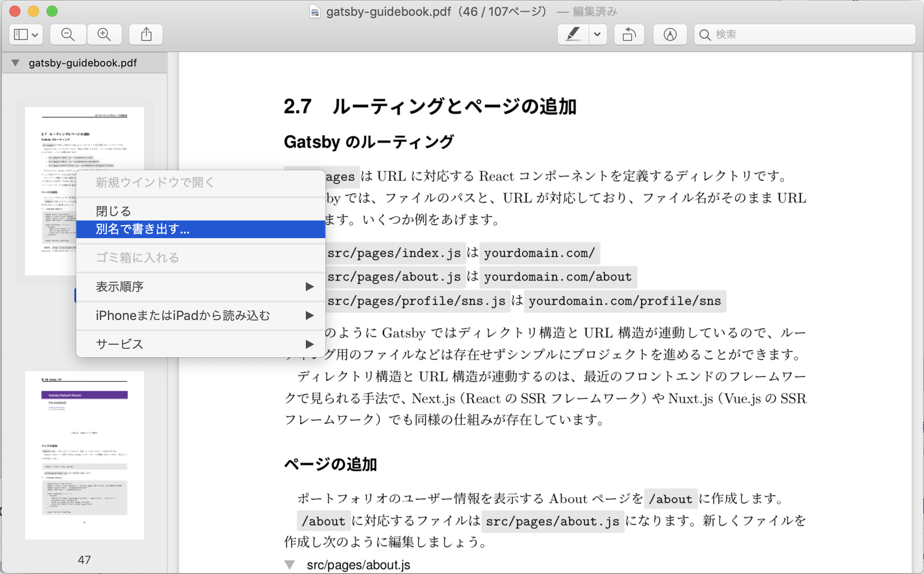Click the arrow beside サービス

(310, 344)
